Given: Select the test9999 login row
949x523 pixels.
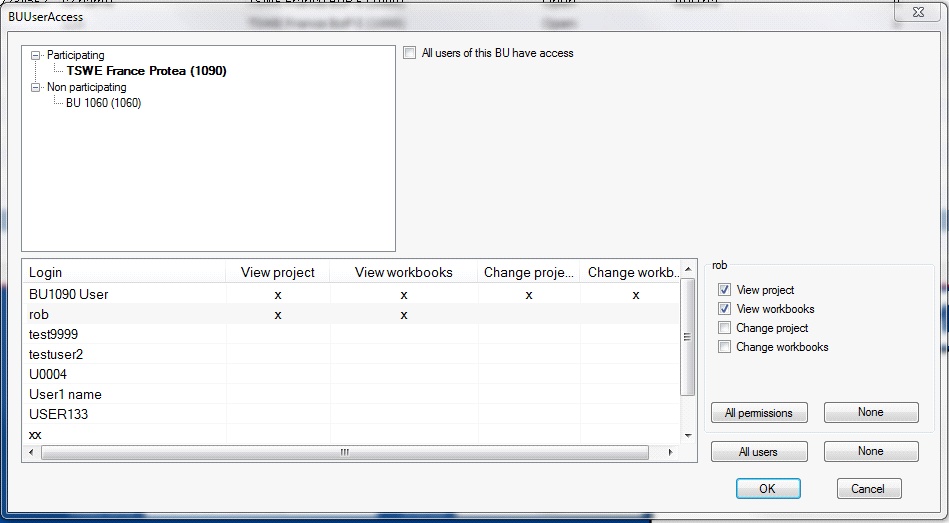Looking at the screenshot, I should pos(54,334).
